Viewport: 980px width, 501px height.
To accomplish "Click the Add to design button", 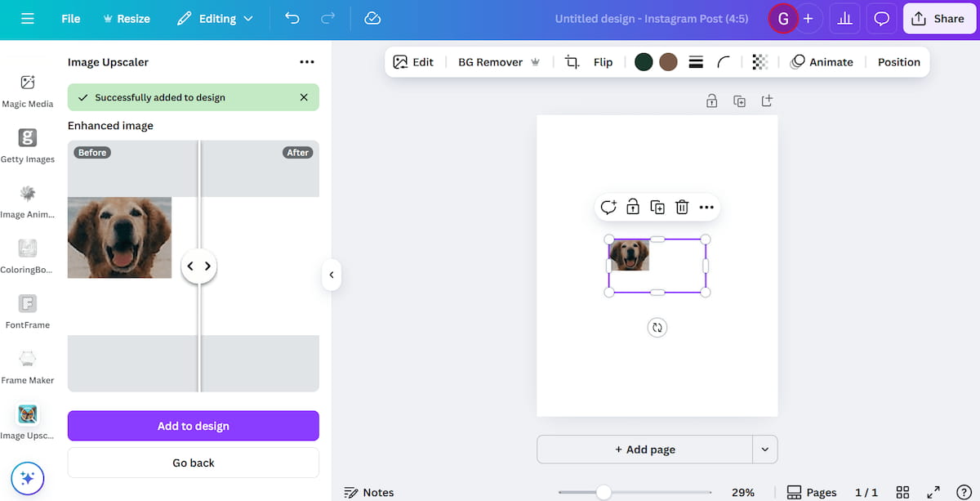I will (194, 426).
